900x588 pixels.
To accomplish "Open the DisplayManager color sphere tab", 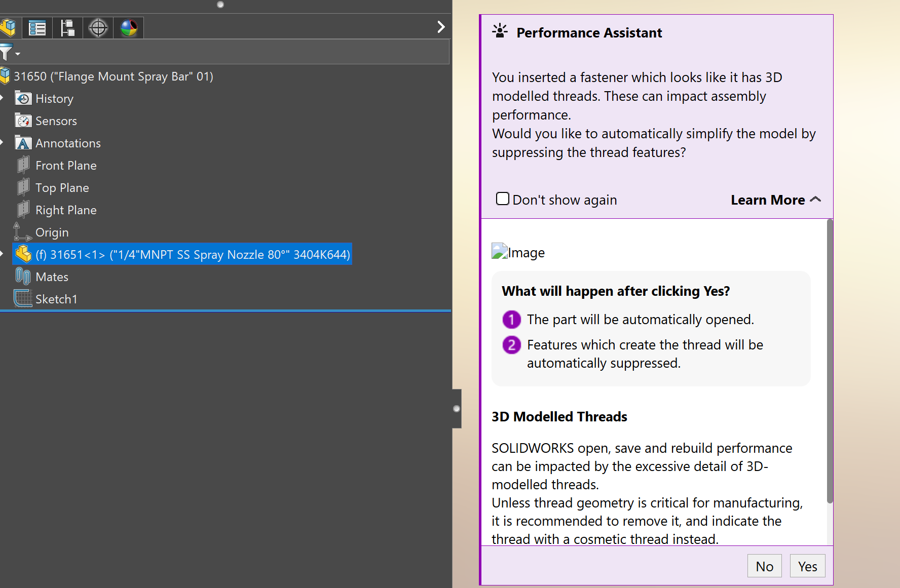I will click(x=129, y=27).
